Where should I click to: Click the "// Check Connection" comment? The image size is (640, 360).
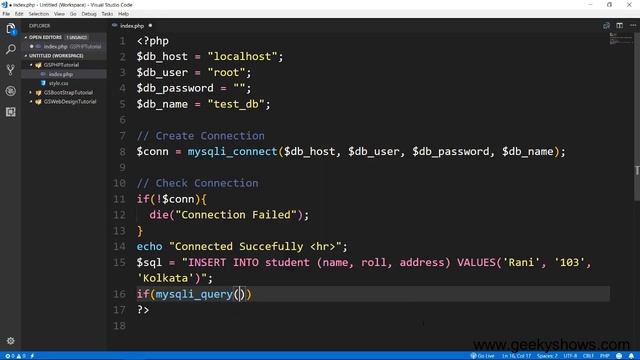click(198, 183)
